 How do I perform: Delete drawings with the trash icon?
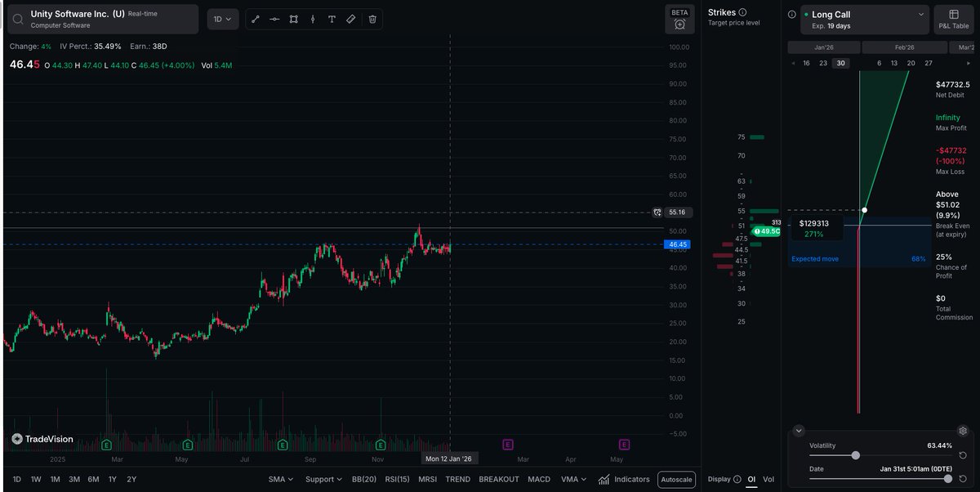372,19
